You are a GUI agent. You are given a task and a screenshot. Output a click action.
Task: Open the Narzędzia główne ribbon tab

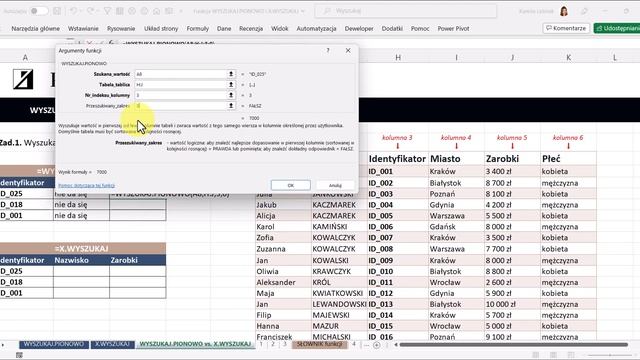pyautogui.click(x=36, y=29)
